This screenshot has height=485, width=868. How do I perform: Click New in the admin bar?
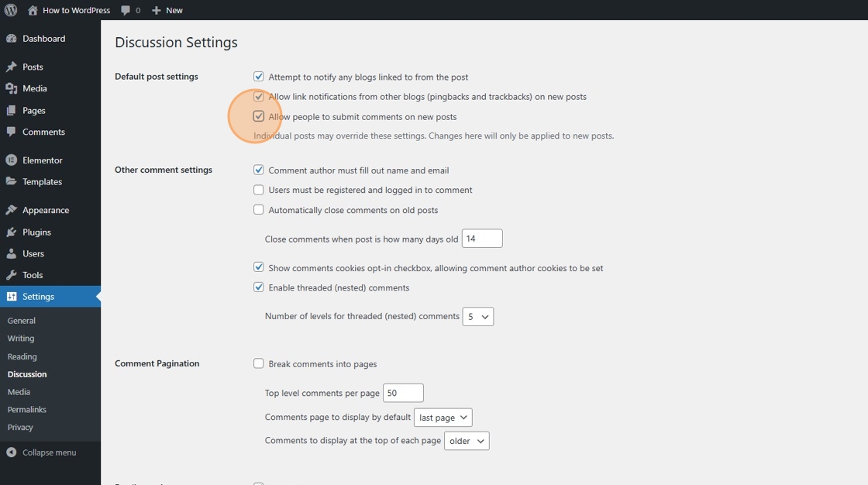click(x=174, y=10)
